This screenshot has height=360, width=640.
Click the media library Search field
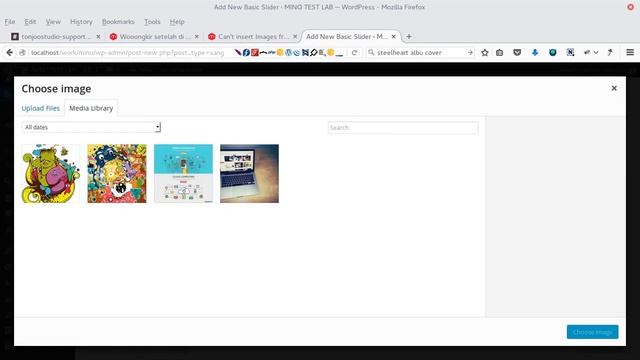[403, 128]
